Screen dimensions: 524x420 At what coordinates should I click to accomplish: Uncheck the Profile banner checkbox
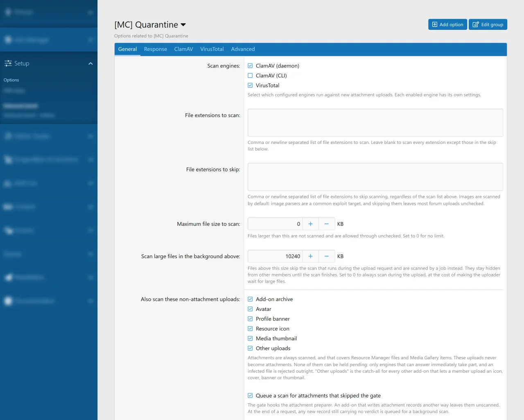[250, 319]
